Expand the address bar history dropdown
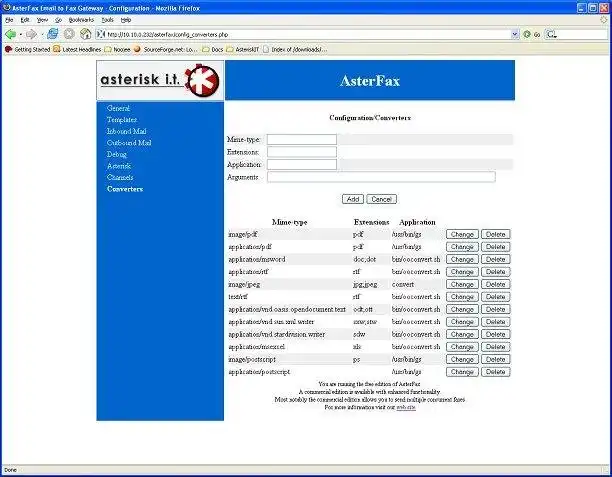The height and width of the screenshot is (477, 612). coord(515,34)
